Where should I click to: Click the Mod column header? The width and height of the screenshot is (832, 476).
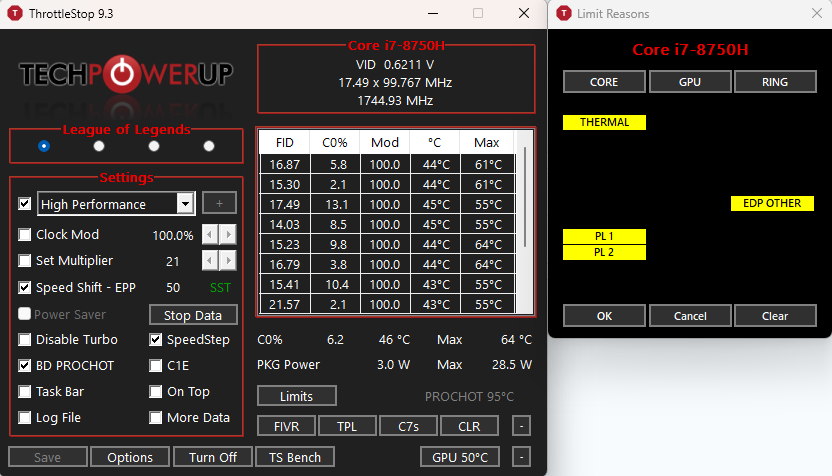point(385,143)
